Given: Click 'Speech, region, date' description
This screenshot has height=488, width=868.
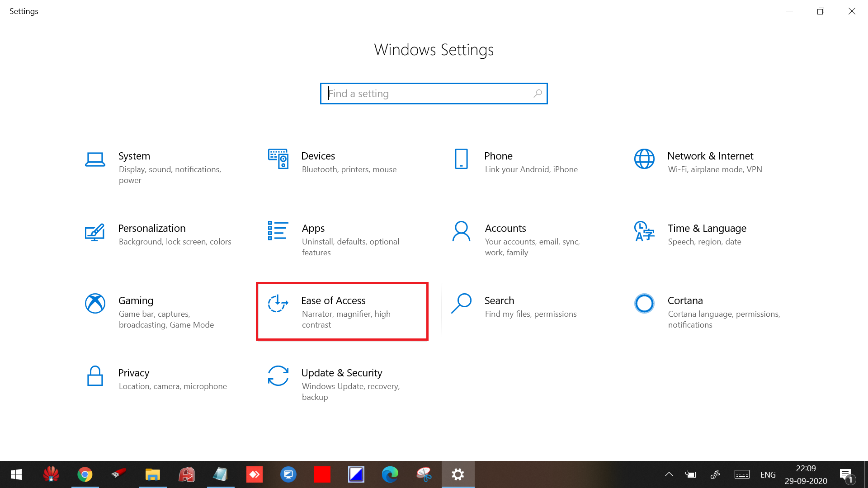Looking at the screenshot, I should coord(704,242).
